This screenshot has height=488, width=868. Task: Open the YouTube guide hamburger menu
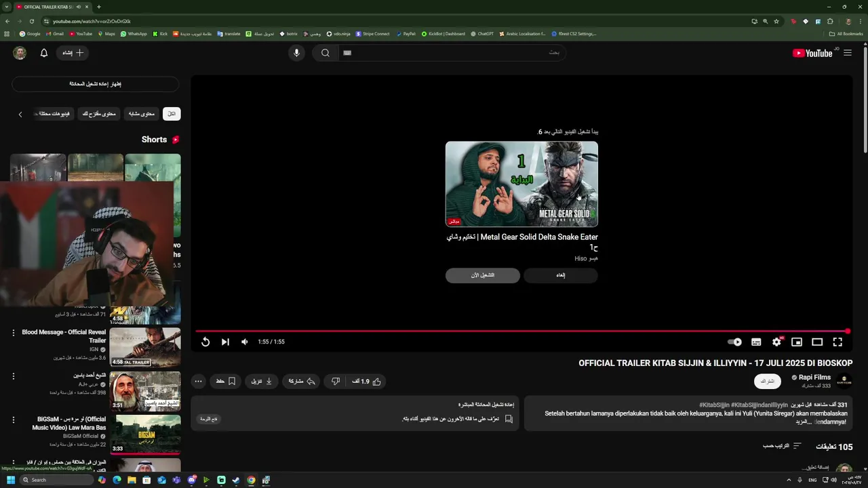tap(848, 53)
